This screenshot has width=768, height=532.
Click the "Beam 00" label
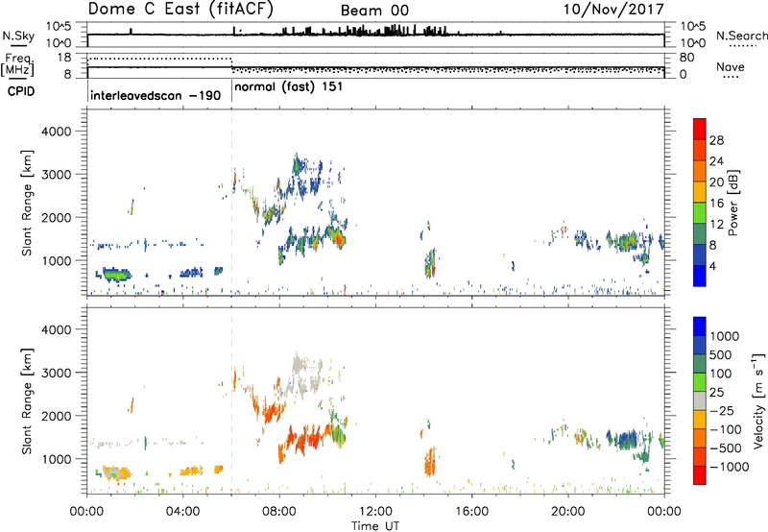[374, 11]
